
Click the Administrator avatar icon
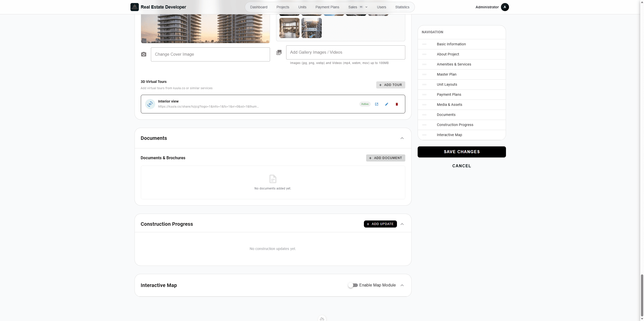pyautogui.click(x=505, y=7)
